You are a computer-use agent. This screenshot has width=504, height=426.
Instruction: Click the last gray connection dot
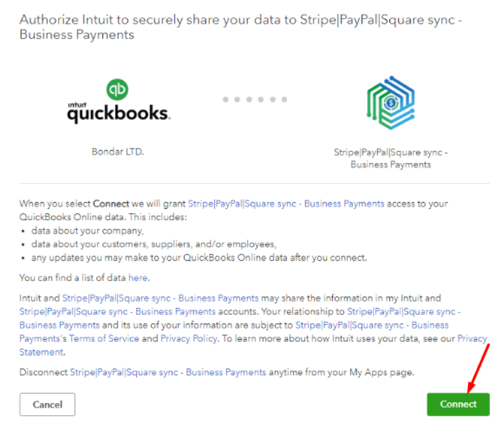tap(284, 100)
